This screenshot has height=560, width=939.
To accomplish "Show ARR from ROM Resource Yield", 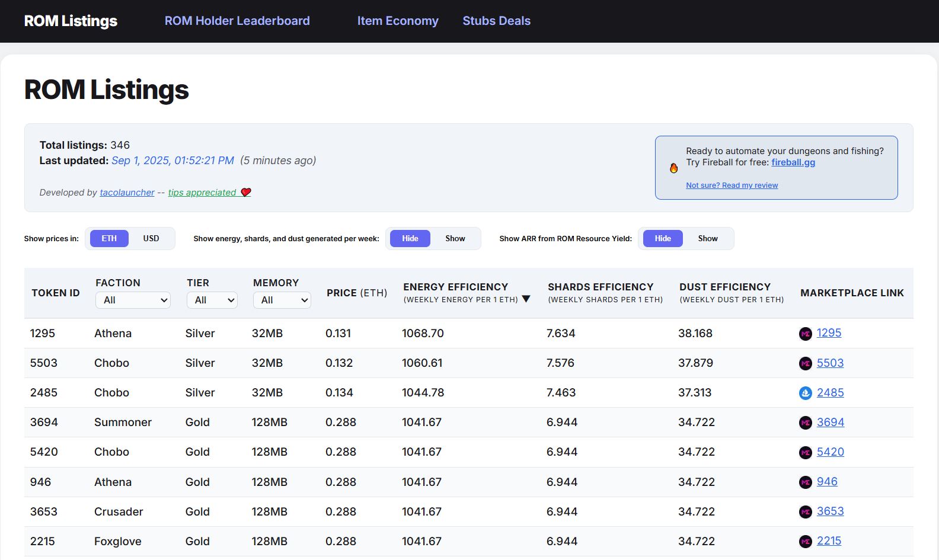I will coord(707,238).
